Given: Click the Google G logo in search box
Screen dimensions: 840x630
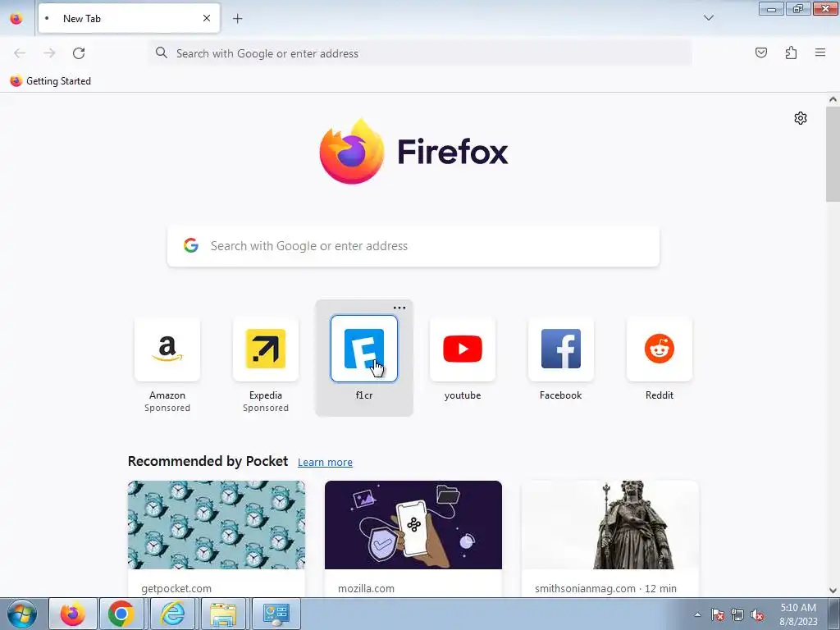Looking at the screenshot, I should point(190,245).
